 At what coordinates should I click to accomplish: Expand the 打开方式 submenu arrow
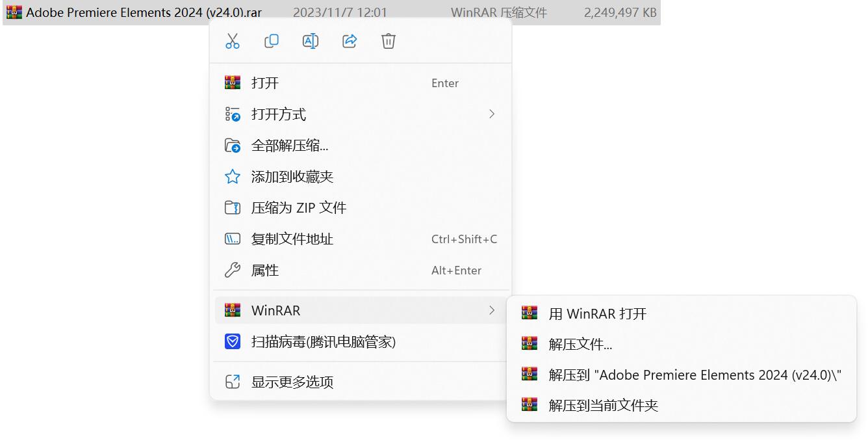(x=491, y=114)
